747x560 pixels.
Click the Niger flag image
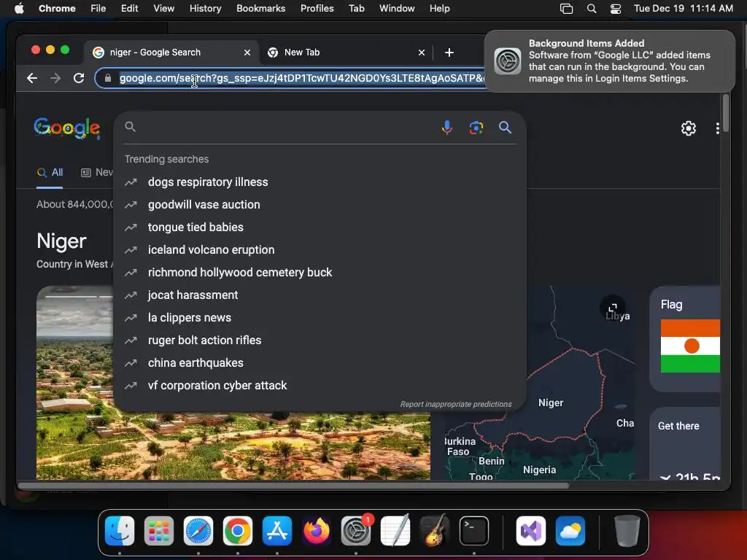pyautogui.click(x=690, y=346)
